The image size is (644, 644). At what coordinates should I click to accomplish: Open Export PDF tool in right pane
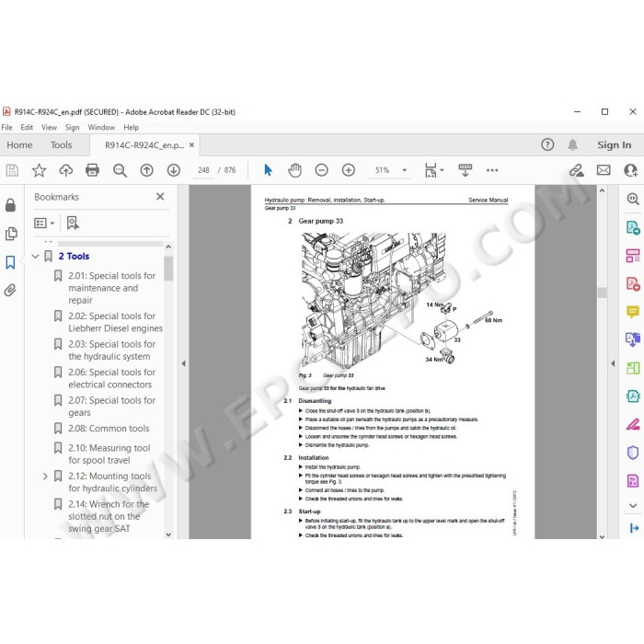(x=633, y=227)
